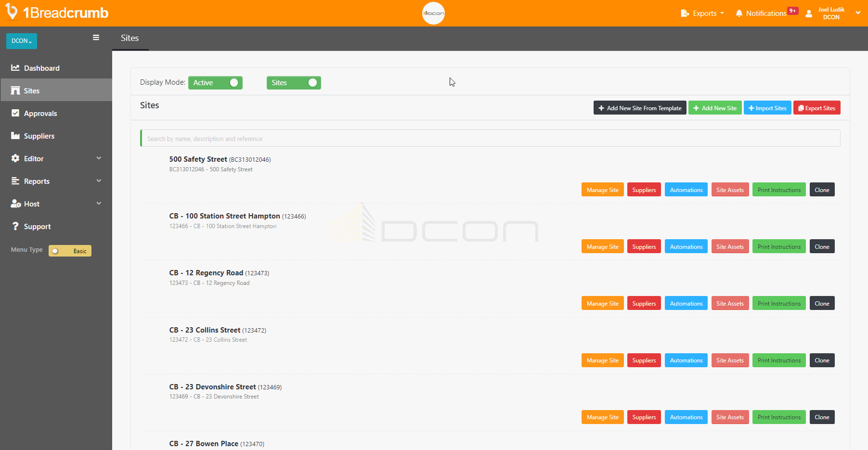Open the Exports menu in the header
The image size is (868, 450).
(702, 13)
